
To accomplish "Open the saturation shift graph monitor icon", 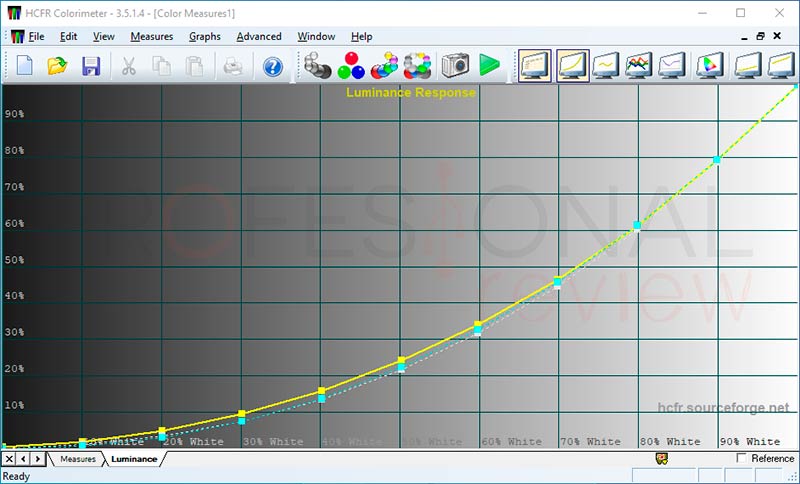I will [748, 65].
